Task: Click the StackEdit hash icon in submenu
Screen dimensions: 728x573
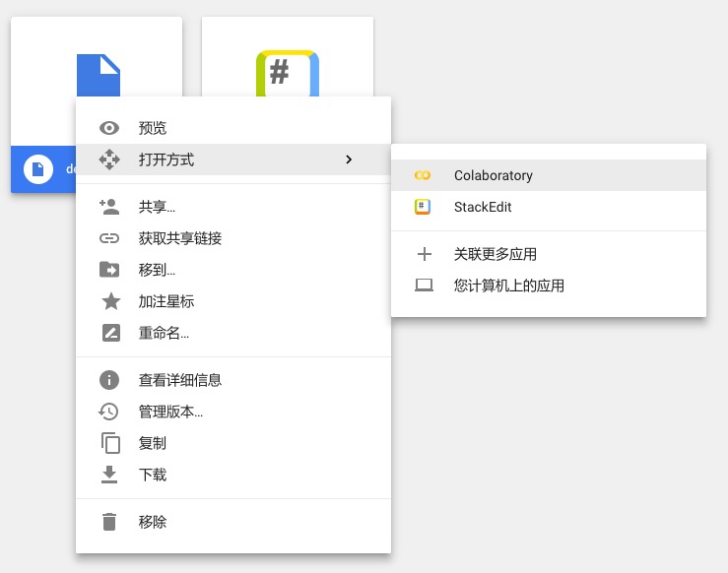Action: point(424,207)
